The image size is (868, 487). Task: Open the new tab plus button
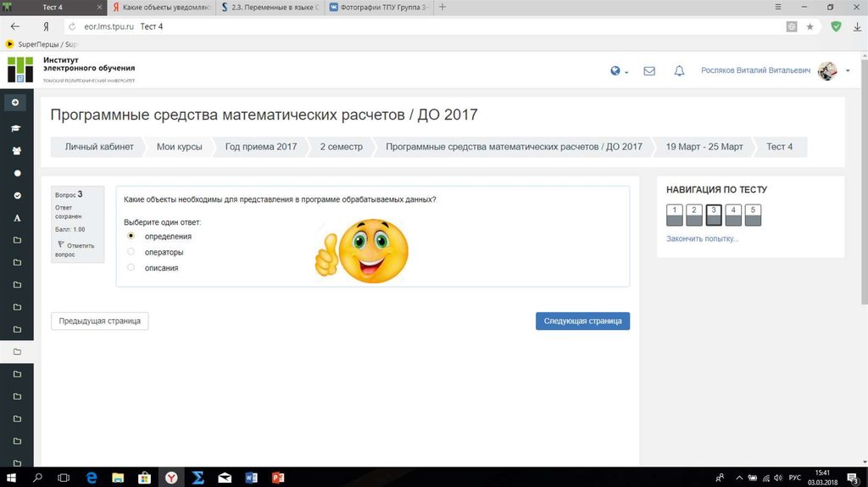click(442, 7)
